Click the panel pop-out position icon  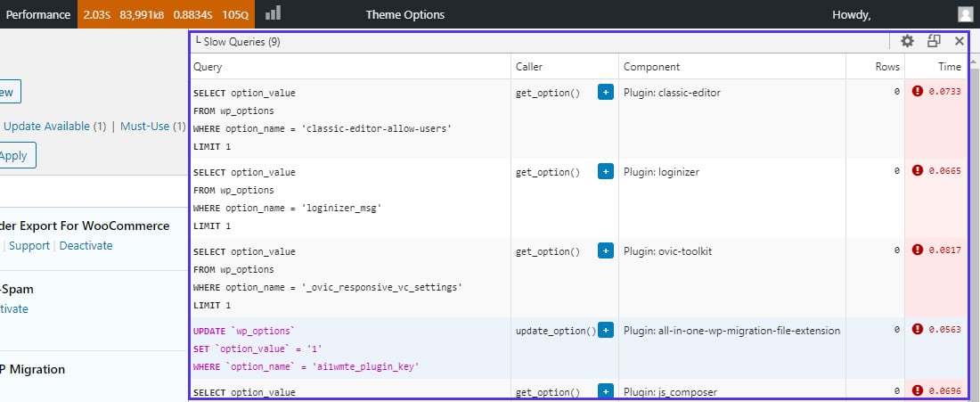pyautogui.click(x=934, y=41)
